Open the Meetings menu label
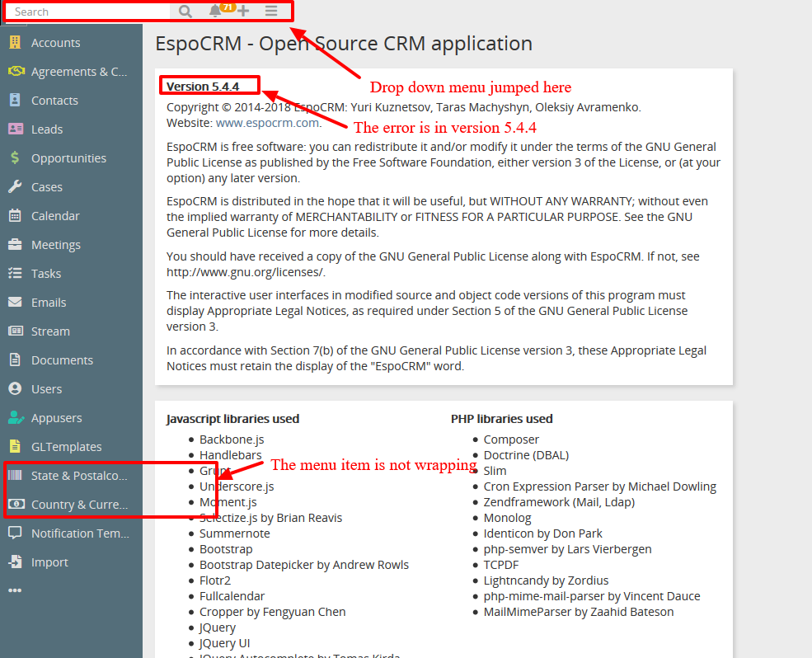Viewport: 812px width, 658px height. point(56,245)
